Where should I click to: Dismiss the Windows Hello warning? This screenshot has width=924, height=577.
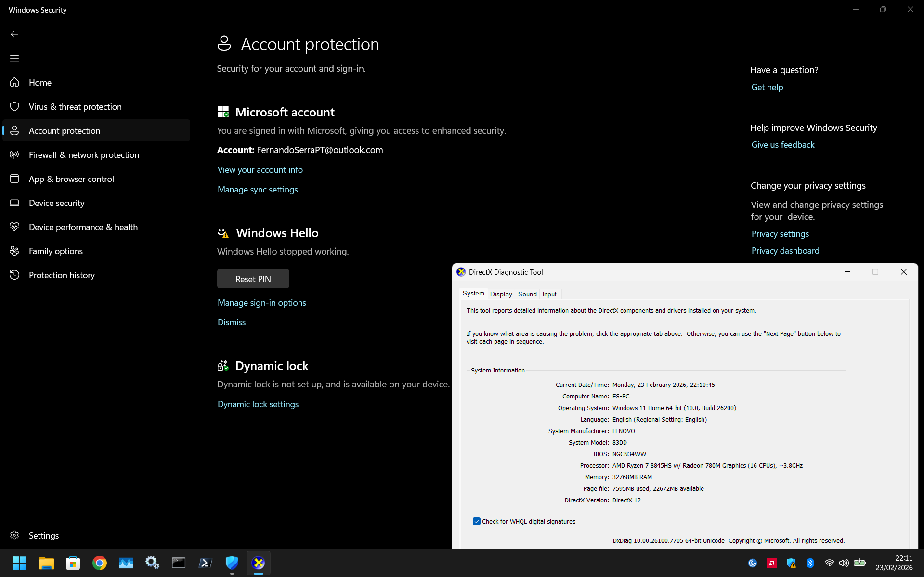tap(232, 322)
